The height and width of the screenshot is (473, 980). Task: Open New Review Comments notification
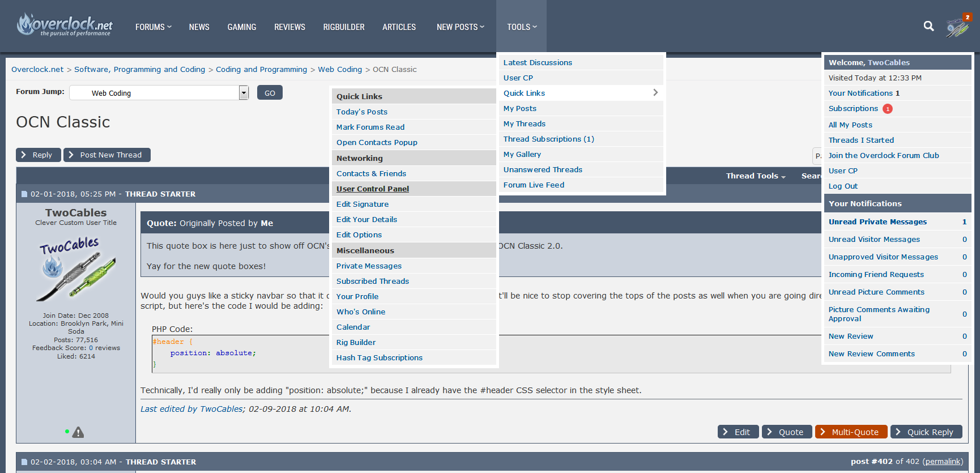[x=871, y=353]
